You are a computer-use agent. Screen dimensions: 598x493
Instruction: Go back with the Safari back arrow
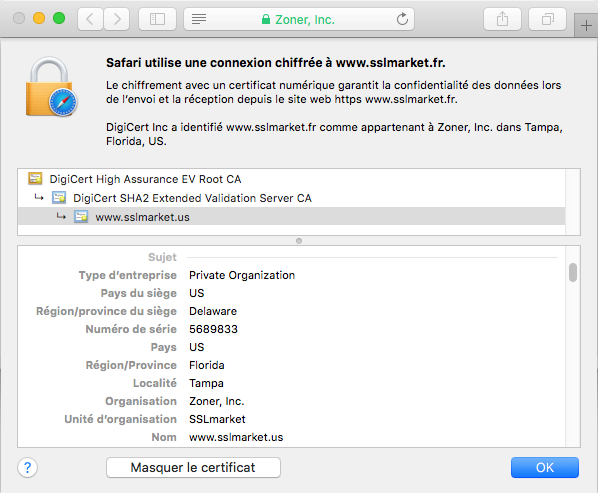coord(90,19)
